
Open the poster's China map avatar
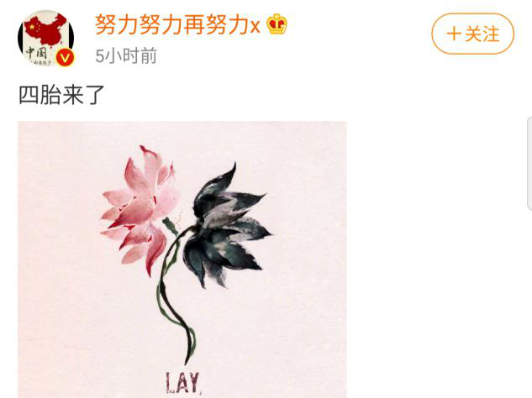coord(45,38)
